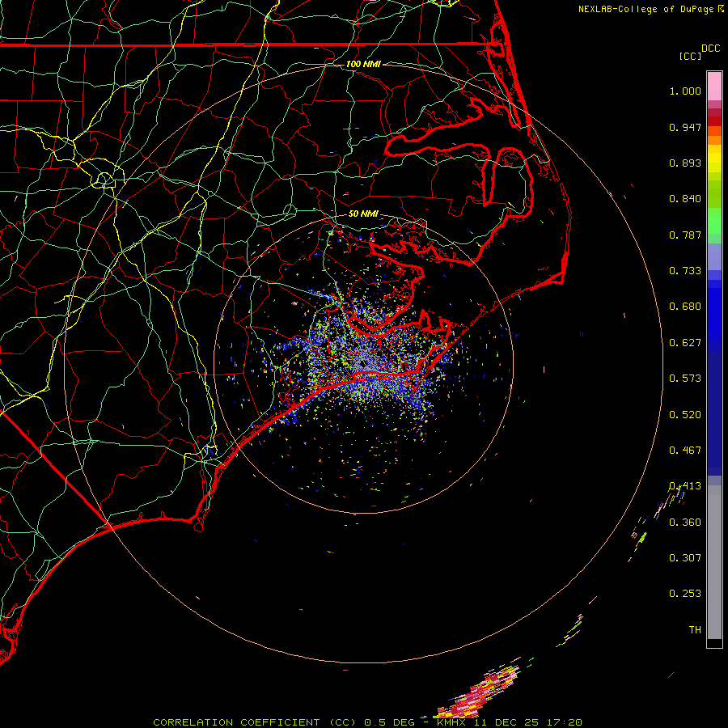Select the 0.787 scale value
The width and height of the screenshot is (728, 728).
(x=685, y=235)
